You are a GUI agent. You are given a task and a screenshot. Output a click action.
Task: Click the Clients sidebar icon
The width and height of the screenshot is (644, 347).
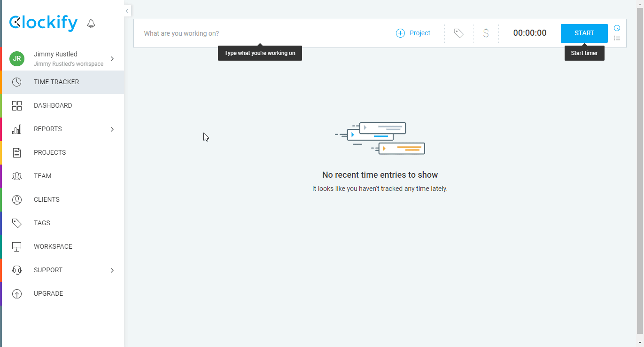17,200
